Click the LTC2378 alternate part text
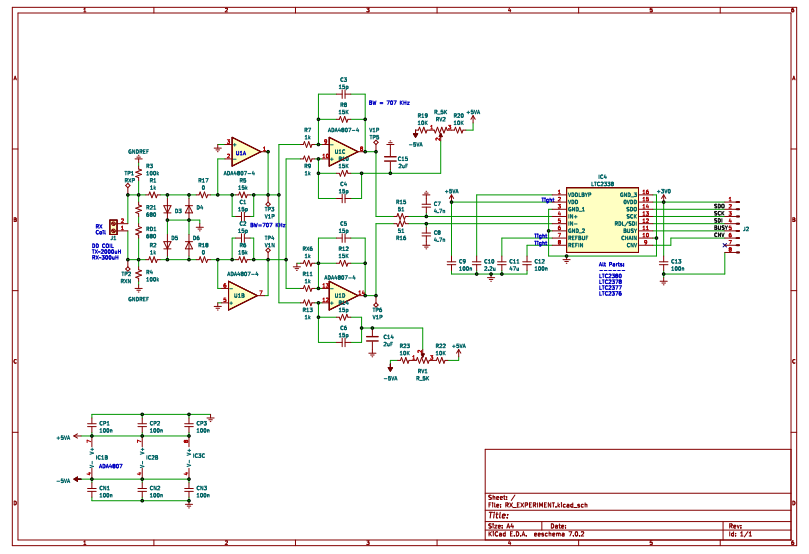This screenshot has height=554, width=809. (610, 282)
